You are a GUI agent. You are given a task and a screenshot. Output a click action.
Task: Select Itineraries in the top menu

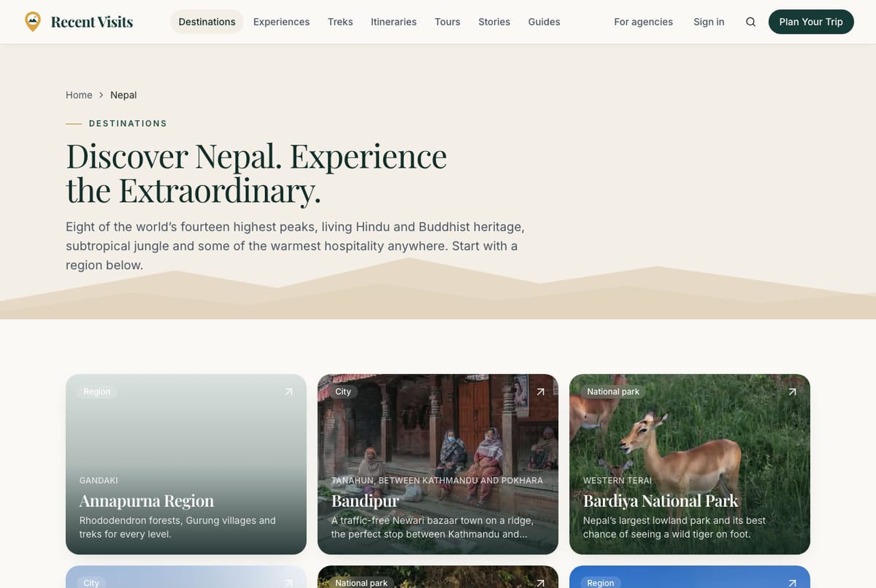pyautogui.click(x=393, y=22)
